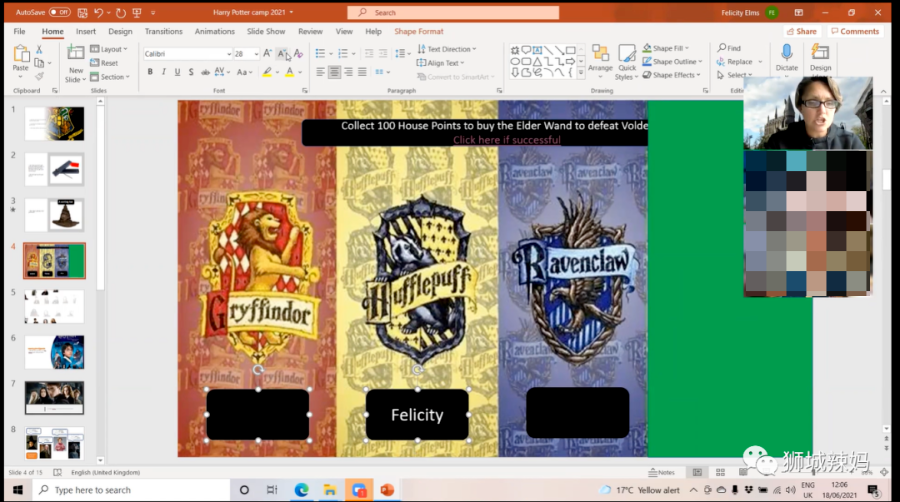
Task: Align text left
Action: (320, 72)
